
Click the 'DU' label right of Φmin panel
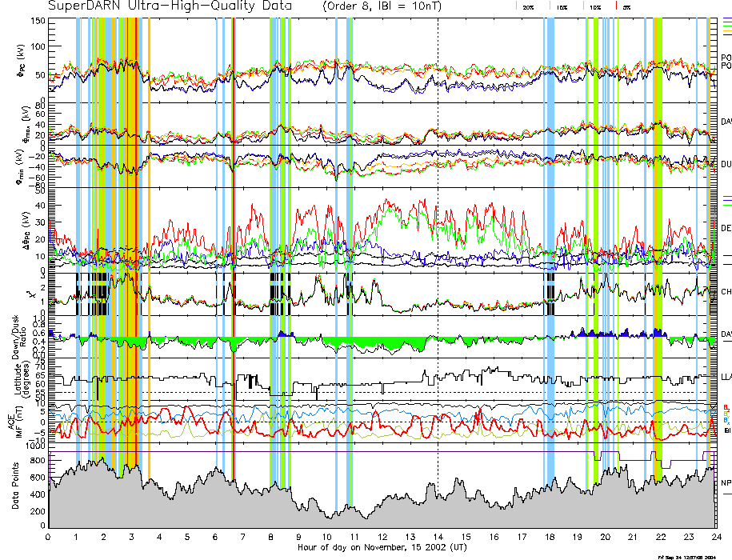[x=726, y=164]
